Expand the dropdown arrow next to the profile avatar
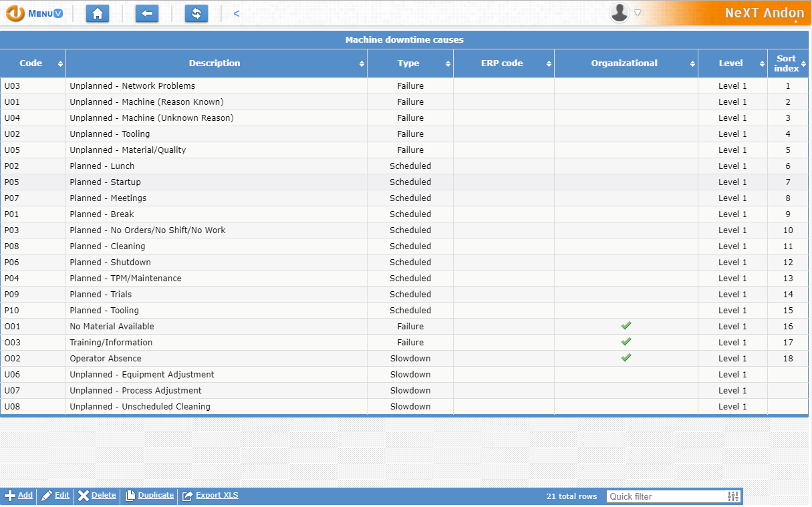812x507 pixels. [x=636, y=13]
